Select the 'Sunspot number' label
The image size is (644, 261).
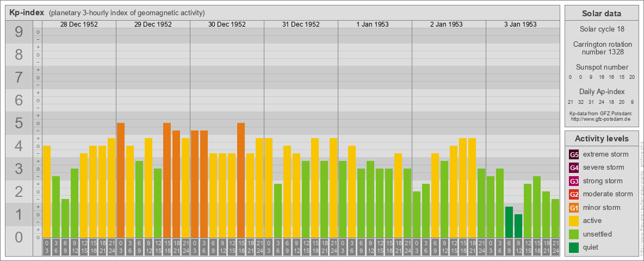tap(602, 67)
